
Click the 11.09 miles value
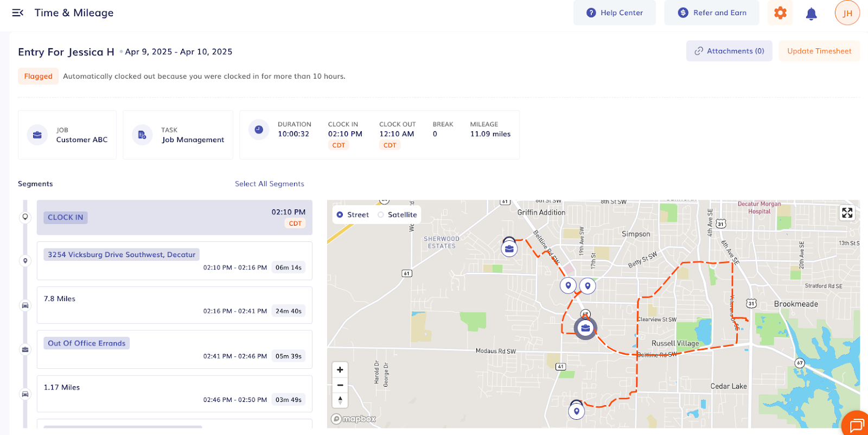pos(490,134)
